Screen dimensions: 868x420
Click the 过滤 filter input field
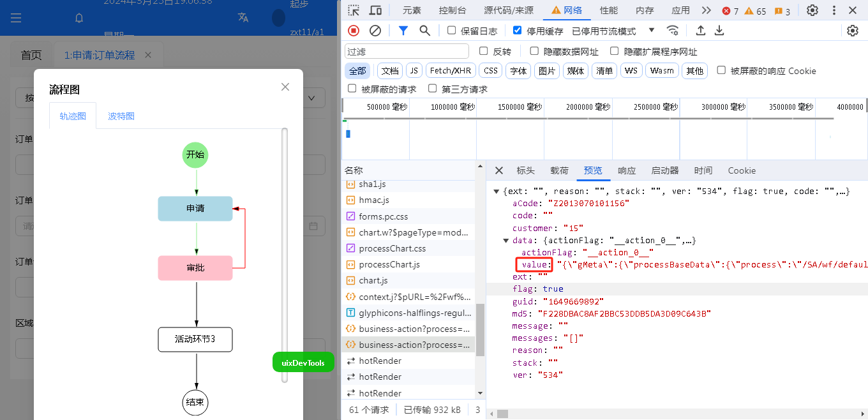(x=407, y=51)
